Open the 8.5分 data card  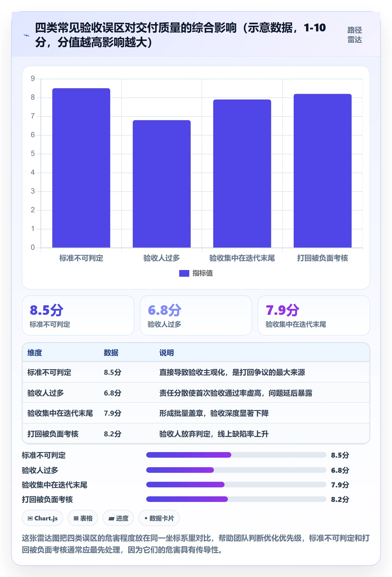coord(78,315)
